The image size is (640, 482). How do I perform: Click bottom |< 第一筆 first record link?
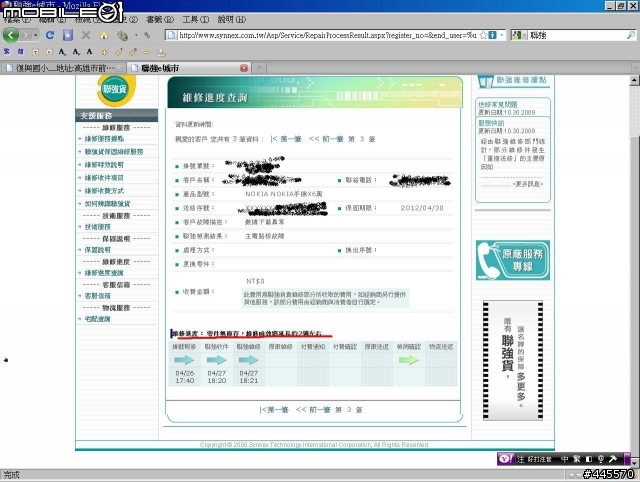point(274,410)
